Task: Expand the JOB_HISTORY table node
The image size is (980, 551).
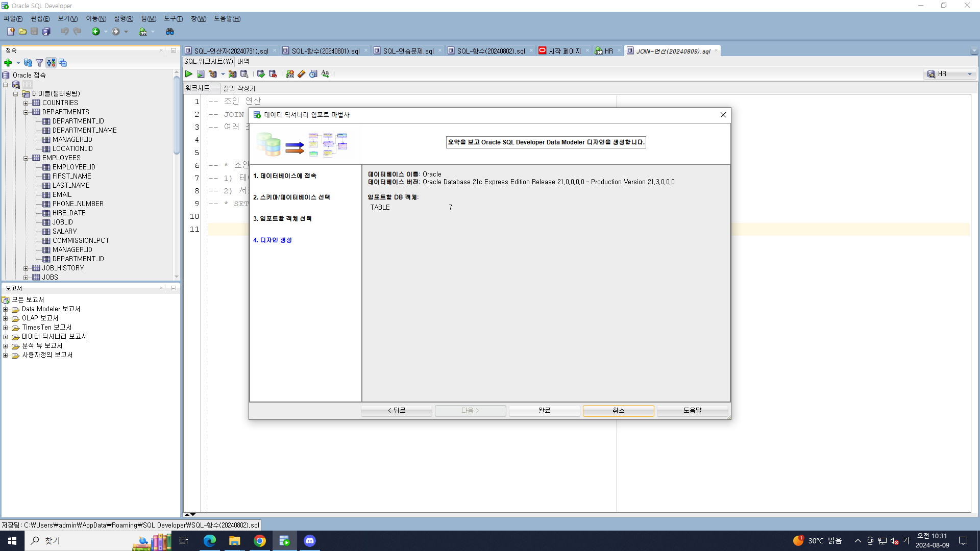Action: 26,268
